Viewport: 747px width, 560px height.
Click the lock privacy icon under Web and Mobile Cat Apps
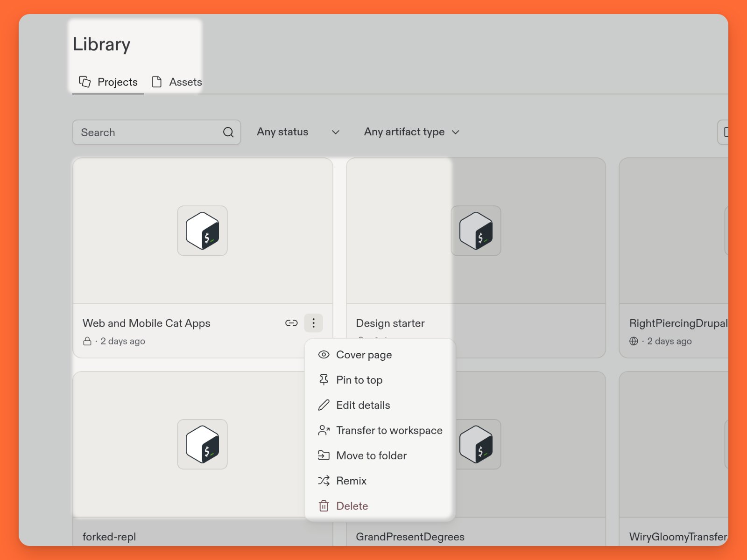(87, 341)
